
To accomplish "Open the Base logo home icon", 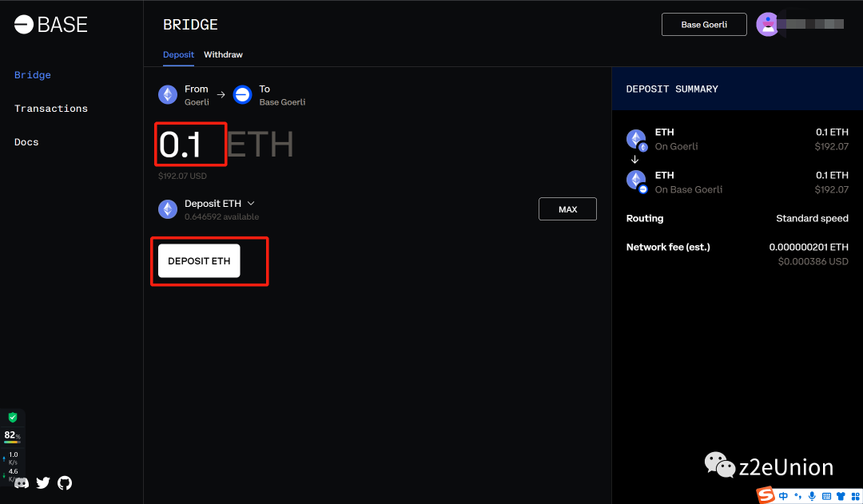I will click(24, 24).
